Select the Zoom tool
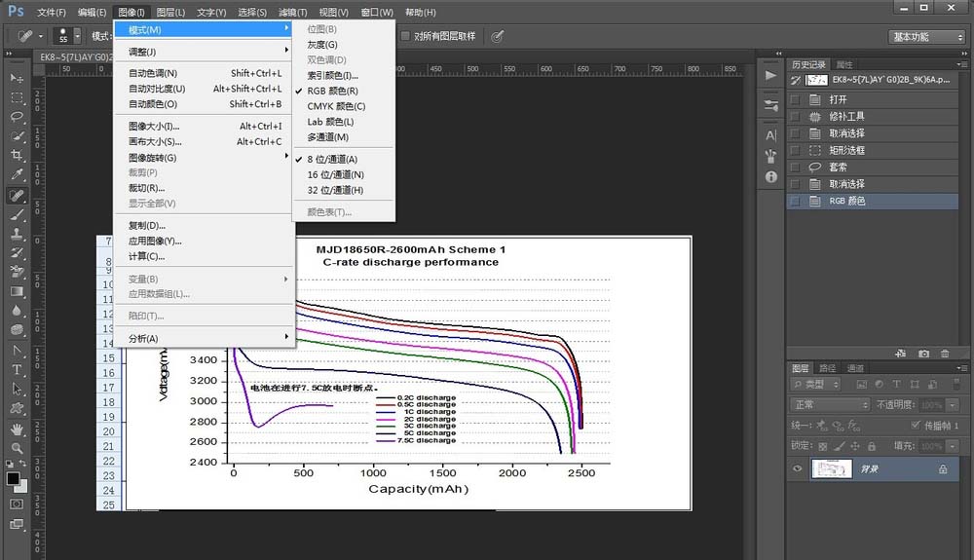This screenshot has width=974, height=560. click(17, 448)
